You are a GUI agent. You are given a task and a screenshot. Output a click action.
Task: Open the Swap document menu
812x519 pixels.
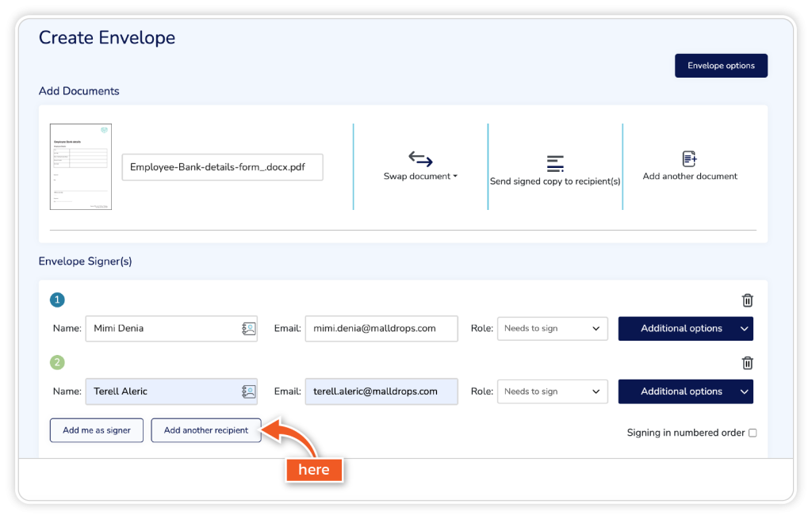click(x=420, y=177)
